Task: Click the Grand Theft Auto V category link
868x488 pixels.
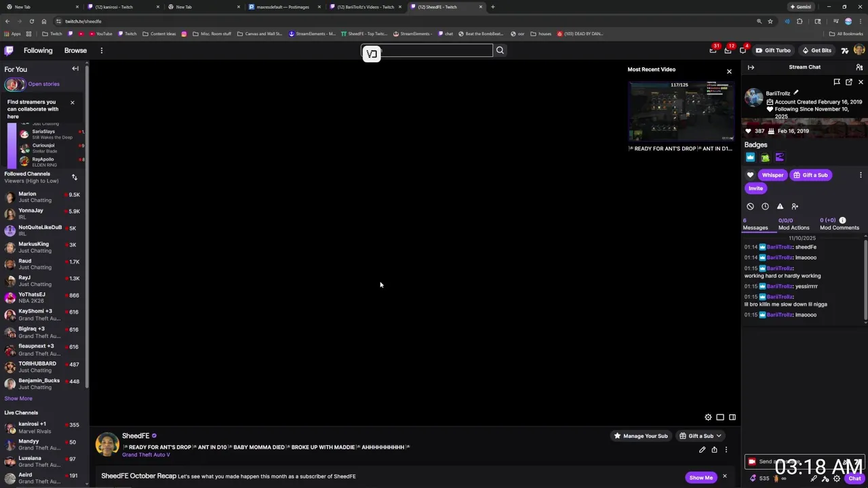Action: [146, 455]
